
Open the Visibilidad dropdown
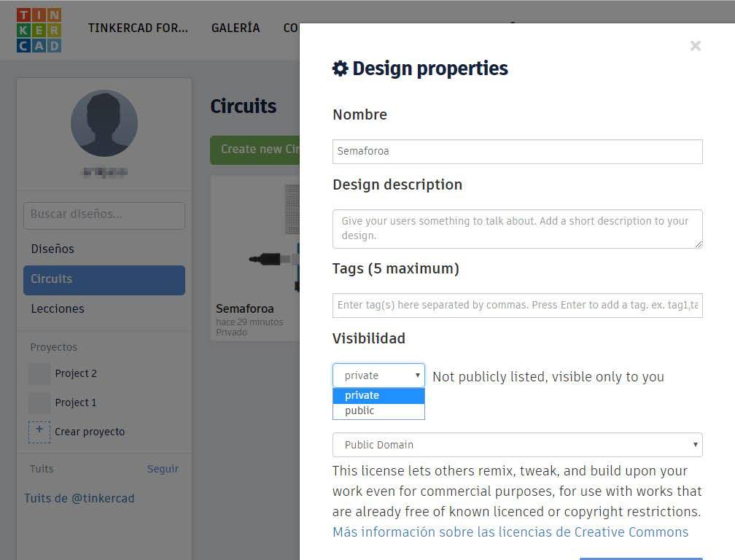[378, 376]
